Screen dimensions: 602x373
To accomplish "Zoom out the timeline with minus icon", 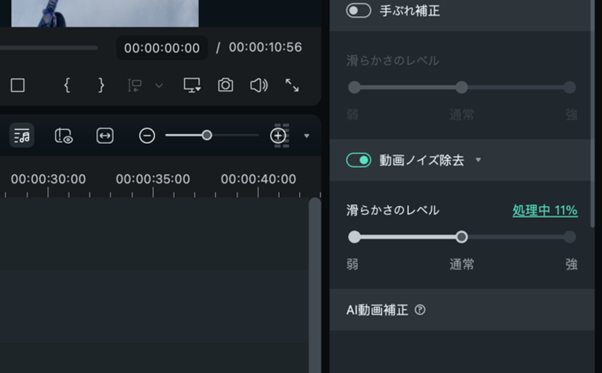I will pyautogui.click(x=147, y=135).
